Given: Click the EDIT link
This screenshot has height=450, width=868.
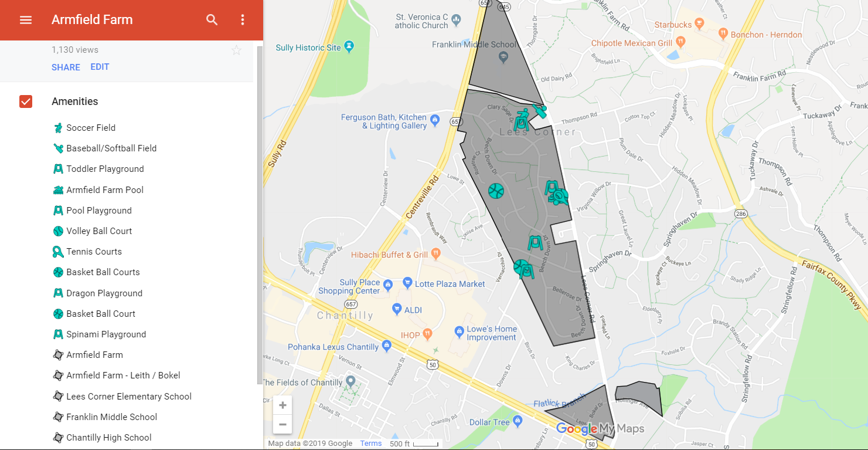Looking at the screenshot, I should tap(100, 67).
